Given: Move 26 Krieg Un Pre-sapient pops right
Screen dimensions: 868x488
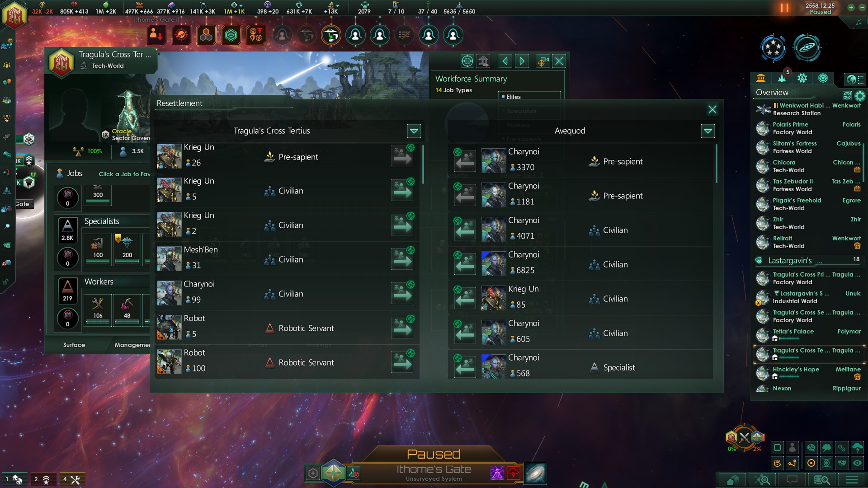Looking at the screenshot, I should click(402, 156).
